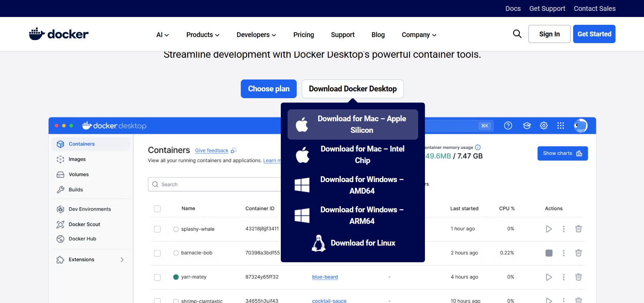
Task: Expand the AI navigation dropdown
Action: click(x=162, y=35)
